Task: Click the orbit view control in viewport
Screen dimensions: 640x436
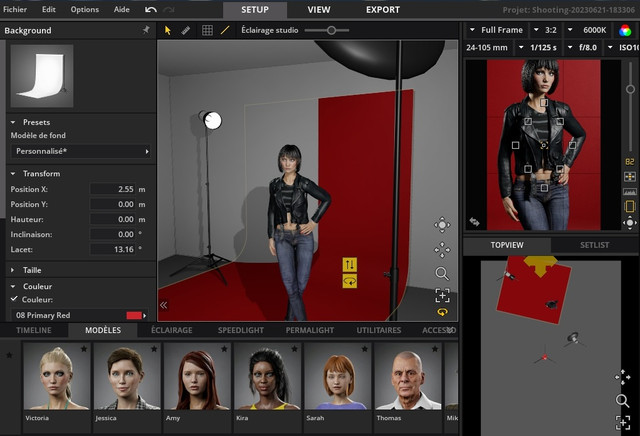Action: tap(442, 225)
